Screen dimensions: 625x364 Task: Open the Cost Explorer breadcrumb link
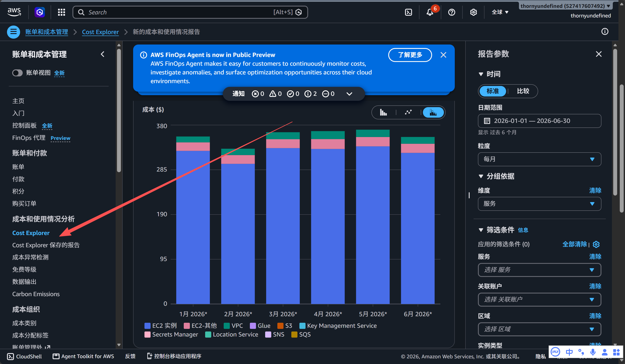click(100, 32)
